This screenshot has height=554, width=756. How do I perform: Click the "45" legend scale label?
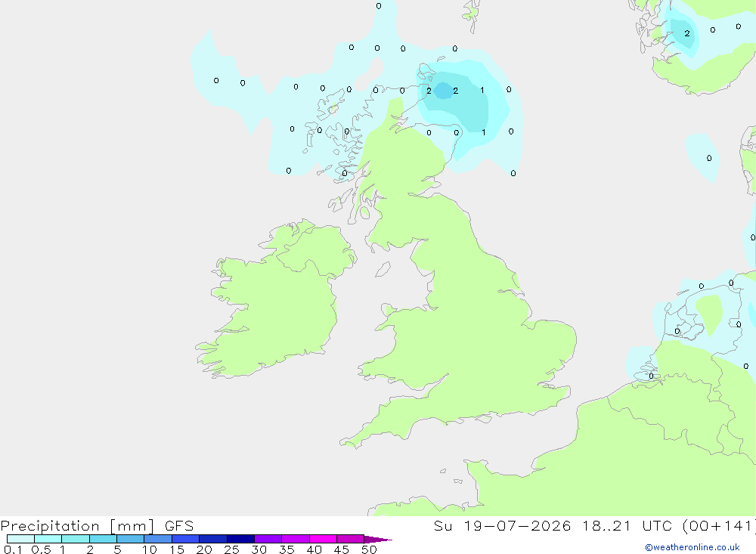click(342, 549)
